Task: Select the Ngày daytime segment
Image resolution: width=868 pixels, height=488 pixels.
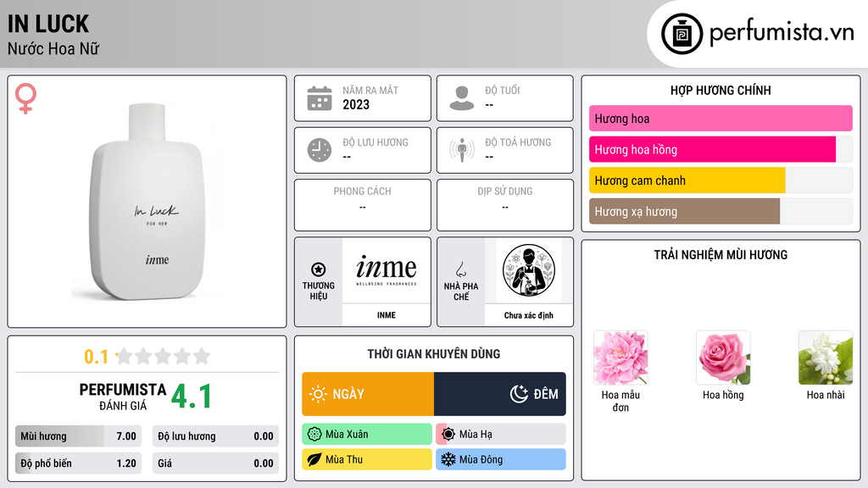Action: click(x=368, y=394)
